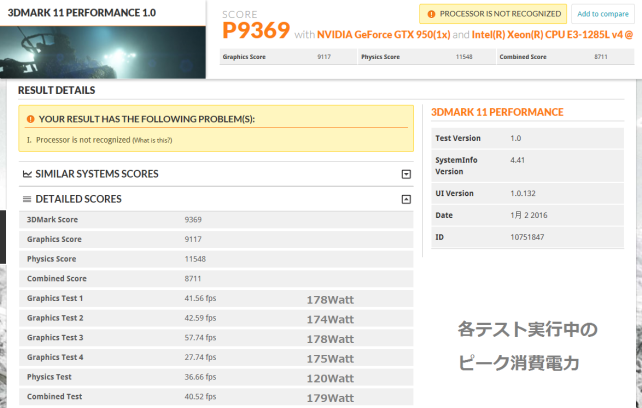The width and height of the screenshot is (642, 408).
Task: Click the Detailed Scores list icon
Action: click(27, 199)
